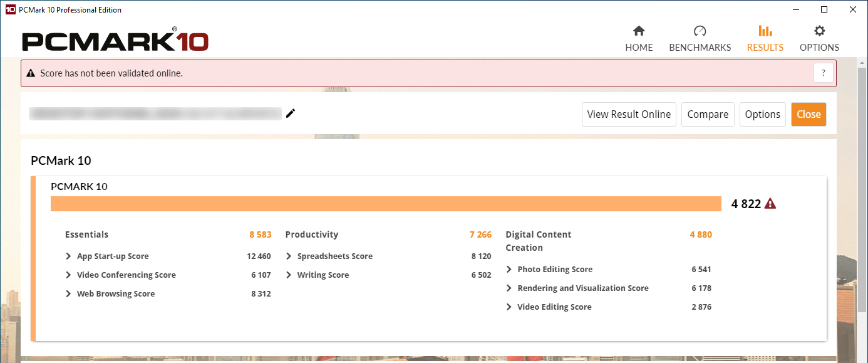Screen dimensions: 868x363
Task: Click the App Start-up value 12 460
Action: click(259, 256)
